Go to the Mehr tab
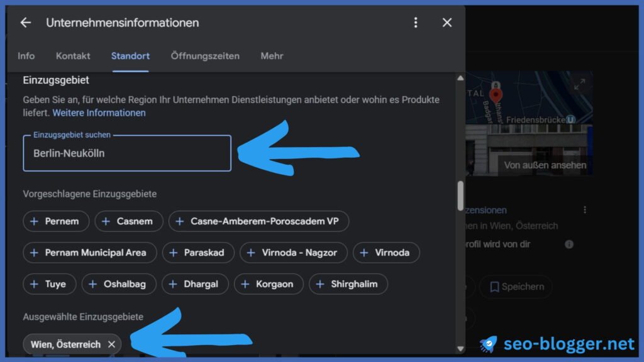The image size is (644, 362). 272,56
